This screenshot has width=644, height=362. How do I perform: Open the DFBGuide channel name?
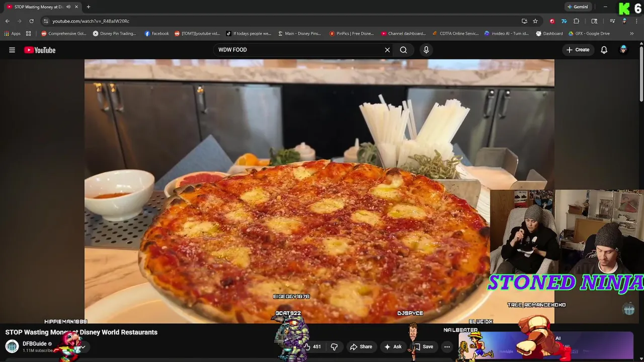[35, 344]
